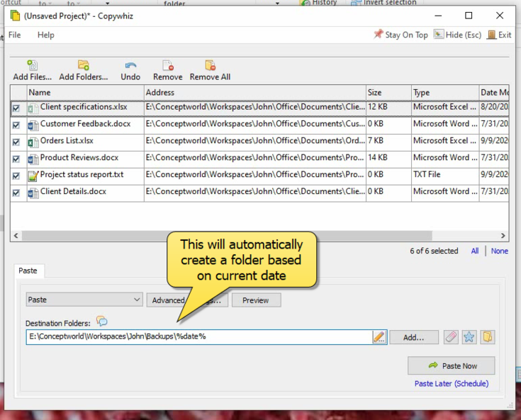The image size is (521, 420).
Task: Click the star favorites icon
Action: (469, 337)
